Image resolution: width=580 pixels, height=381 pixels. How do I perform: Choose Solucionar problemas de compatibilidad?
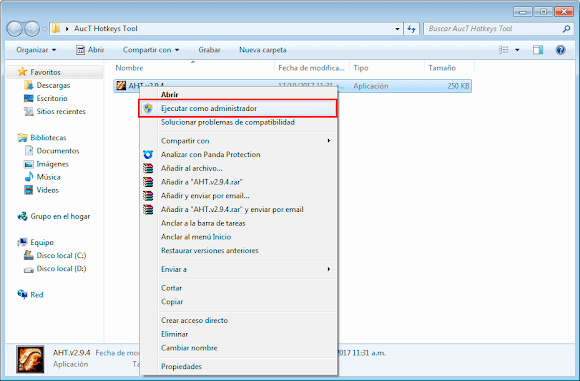point(239,122)
